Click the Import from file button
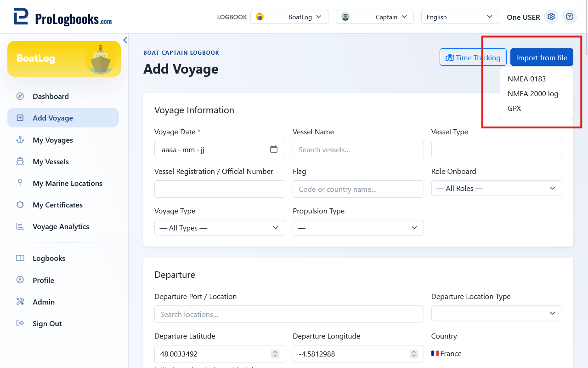The image size is (588, 368). click(542, 57)
